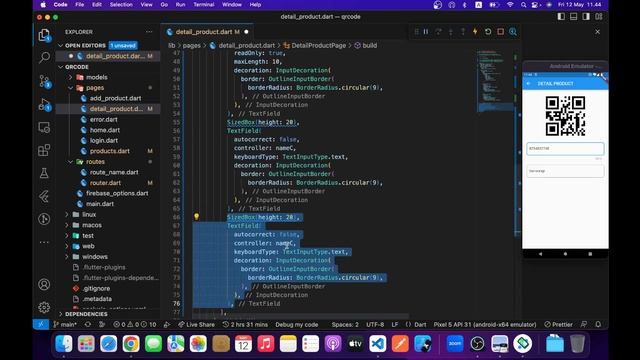
Task: Open the Go menu
Action: coord(164,4)
